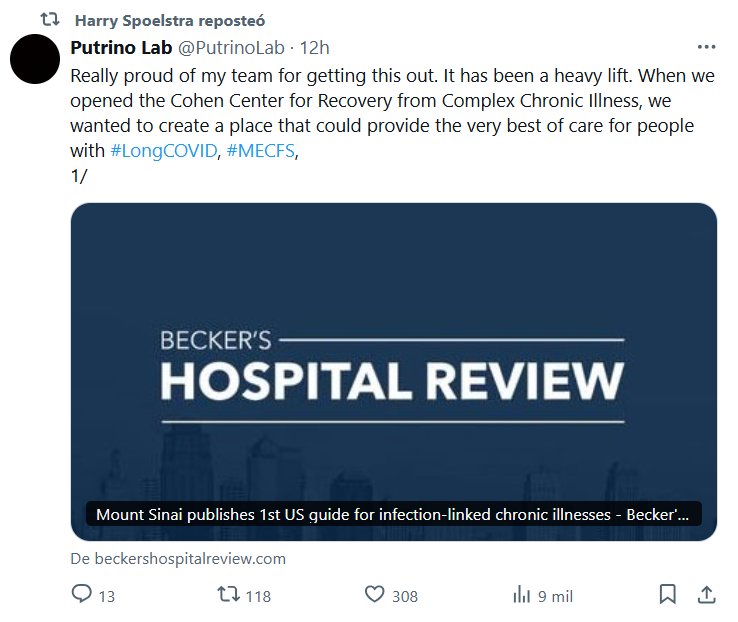Open the three-dot more options menu
This screenshot has height=622, width=738.
[x=706, y=47]
